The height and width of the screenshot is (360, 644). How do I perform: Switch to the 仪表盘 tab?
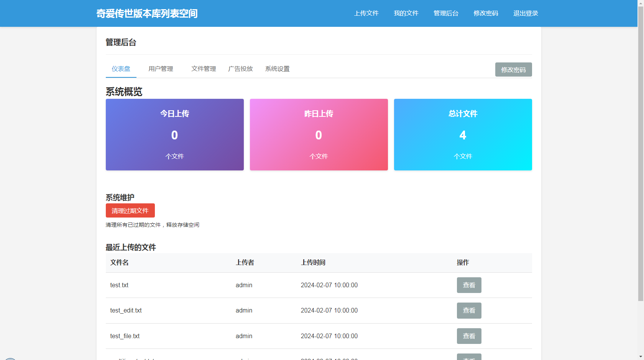[x=121, y=69]
